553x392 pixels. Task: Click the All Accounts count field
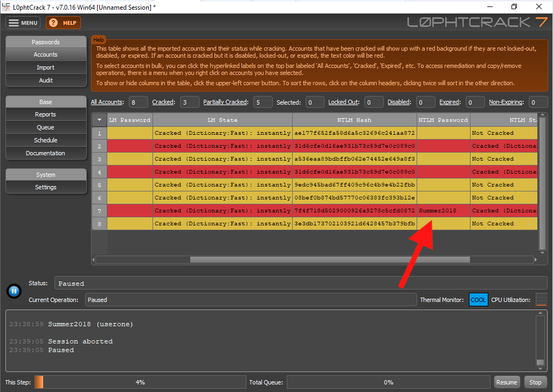tap(138, 102)
